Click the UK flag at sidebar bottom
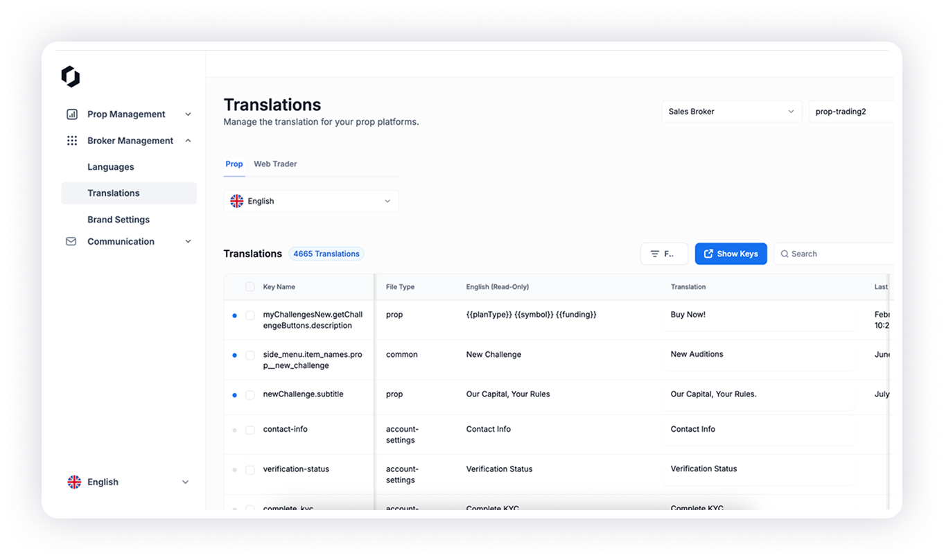Screen dimensions: 944x560 [x=74, y=482]
